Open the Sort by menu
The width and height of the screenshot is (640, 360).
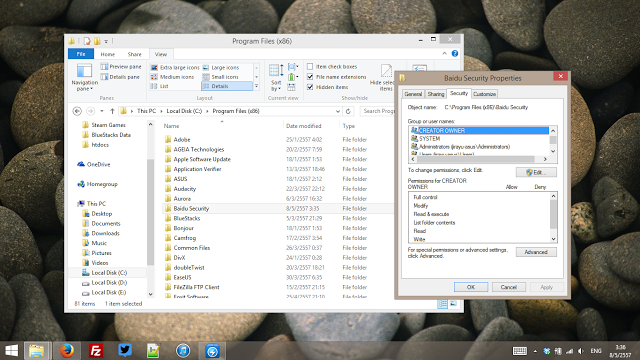click(276, 78)
